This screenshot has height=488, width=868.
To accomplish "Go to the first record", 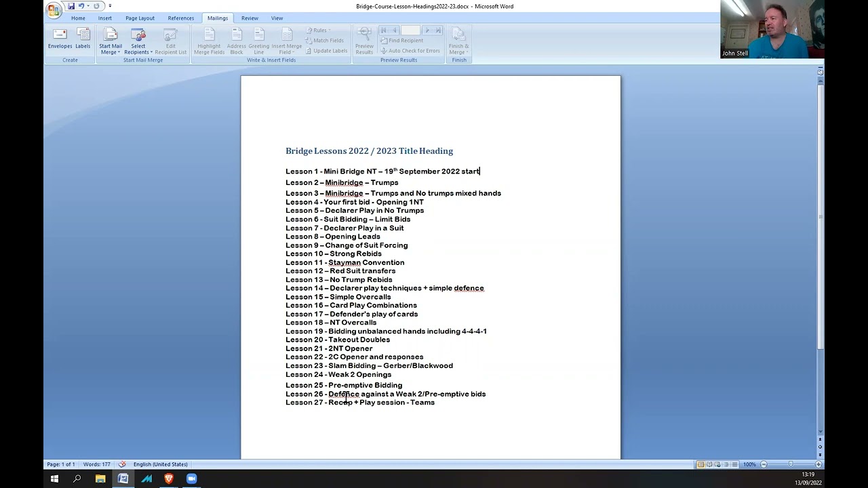I will click(383, 30).
